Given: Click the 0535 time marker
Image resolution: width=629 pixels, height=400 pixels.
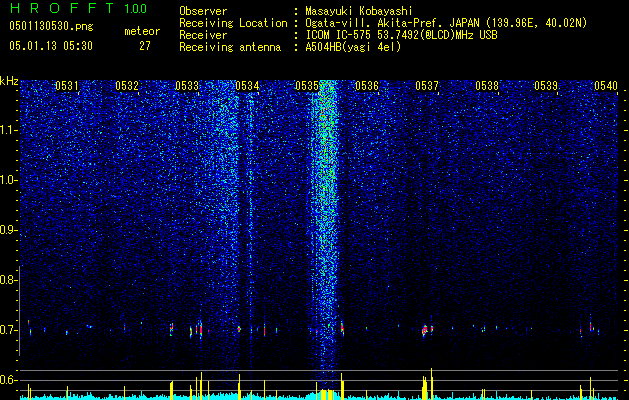Looking at the screenshot, I should point(307,86).
